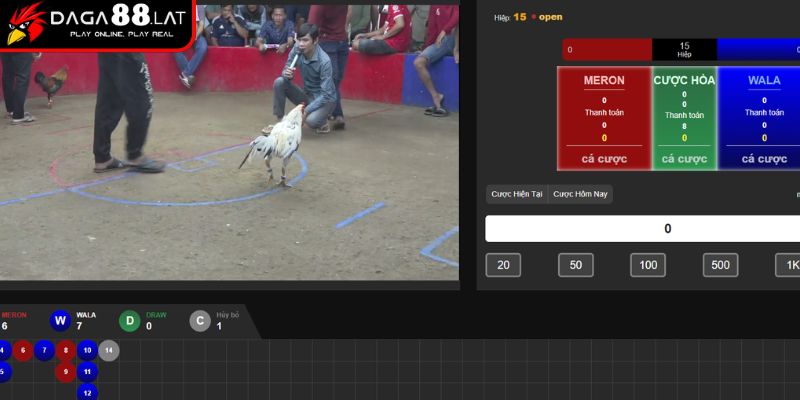Select the 20 chip amount

(503, 265)
